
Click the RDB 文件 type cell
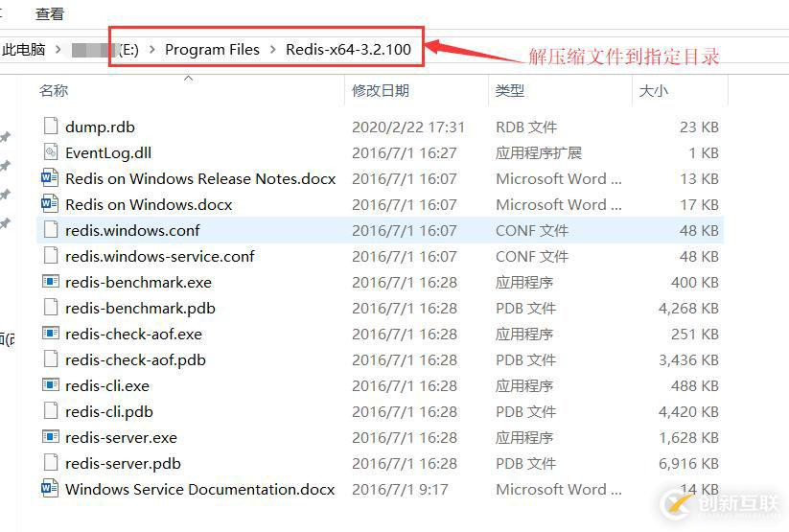click(526, 127)
